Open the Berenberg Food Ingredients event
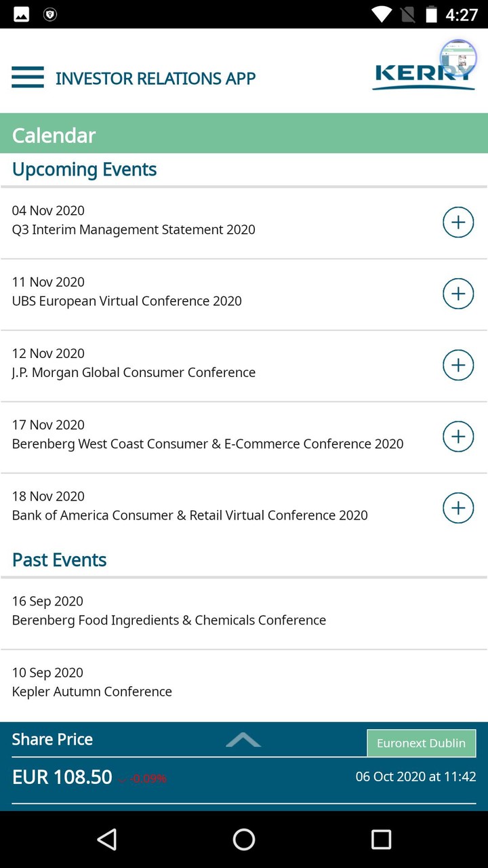The height and width of the screenshot is (868, 488). click(168, 620)
